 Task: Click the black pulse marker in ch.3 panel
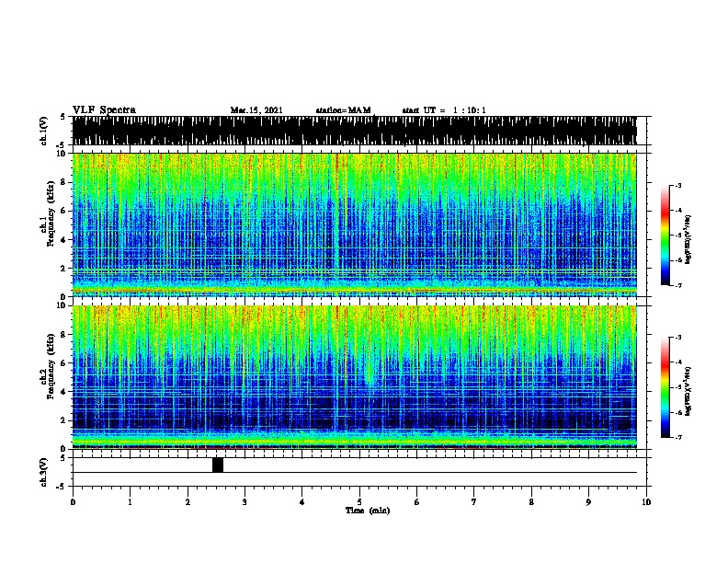(218, 465)
